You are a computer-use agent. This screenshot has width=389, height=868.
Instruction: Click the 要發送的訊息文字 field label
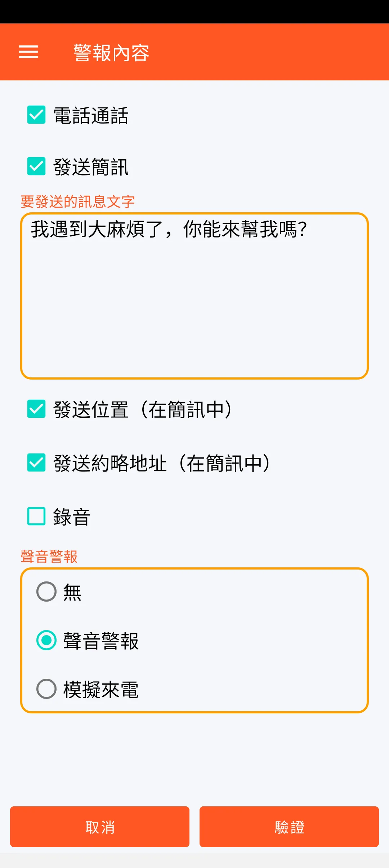(x=78, y=202)
